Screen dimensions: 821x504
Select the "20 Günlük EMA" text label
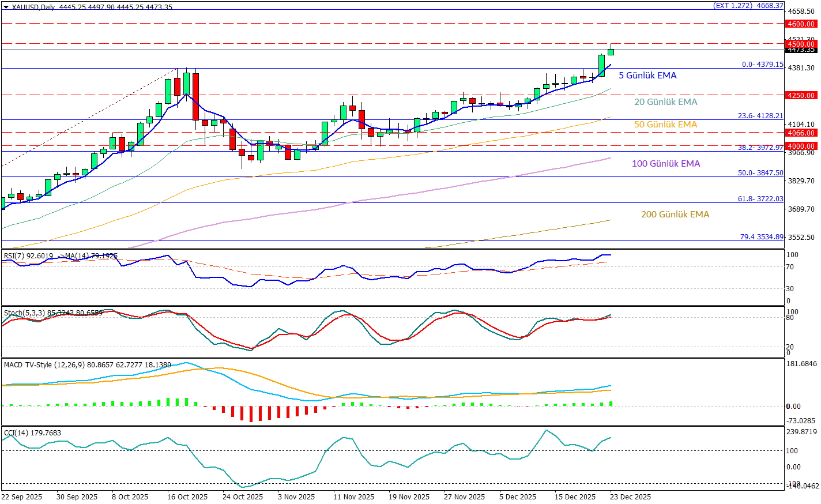pyautogui.click(x=665, y=102)
